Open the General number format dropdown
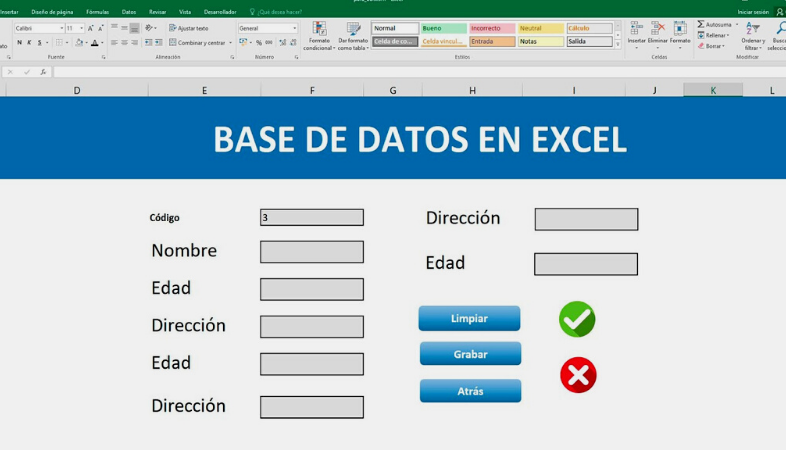Screen dimensions: 786x450 (x=294, y=29)
